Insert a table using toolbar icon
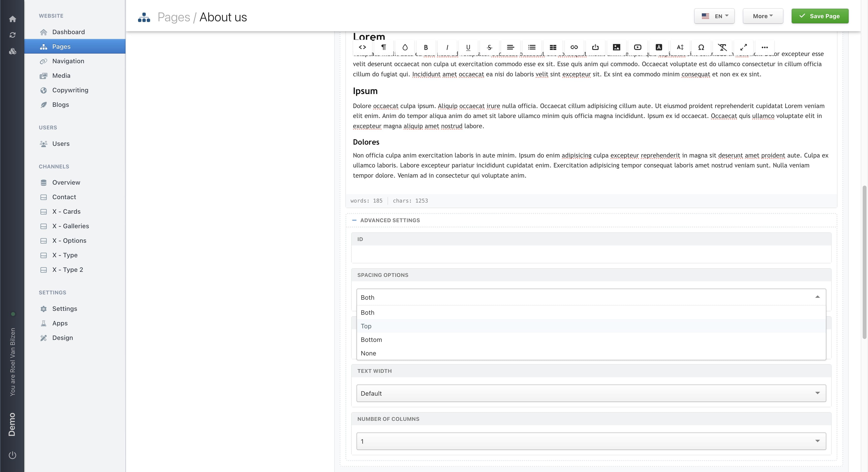The width and height of the screenshot is (868, 472). [553, 47]
